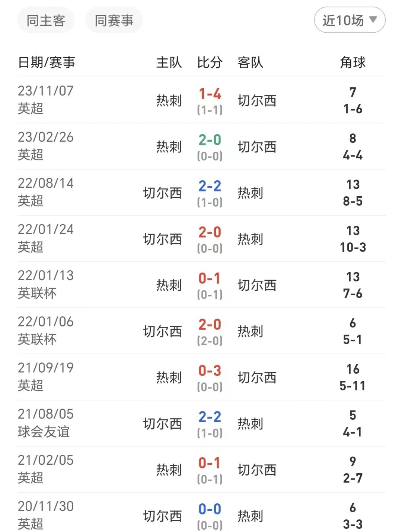This screenshot has height=532, width=402.
Task: Select the 角球 column header
Action: 352,62
